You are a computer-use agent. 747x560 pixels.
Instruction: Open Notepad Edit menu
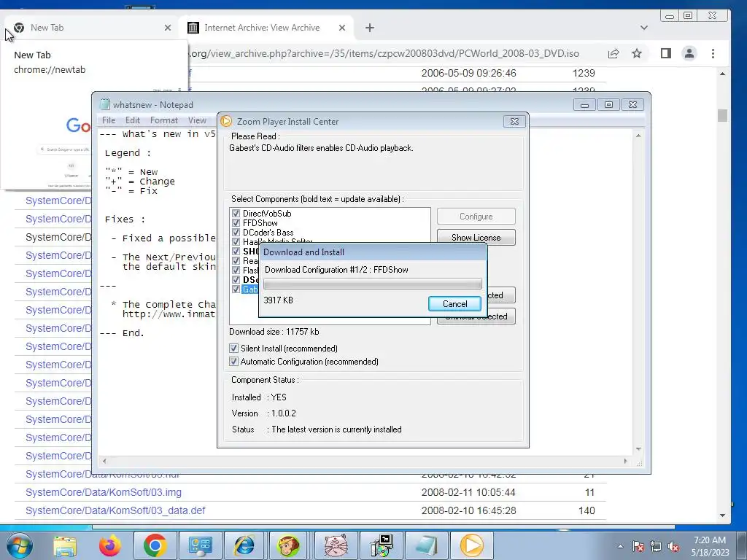[133, 120]
